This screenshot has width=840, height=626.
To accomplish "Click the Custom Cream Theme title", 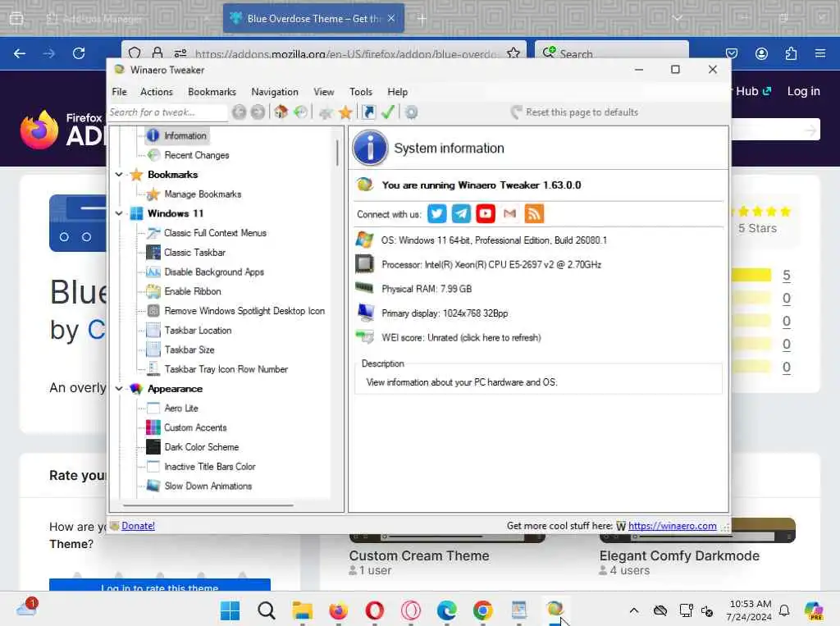I will (419, 555).
